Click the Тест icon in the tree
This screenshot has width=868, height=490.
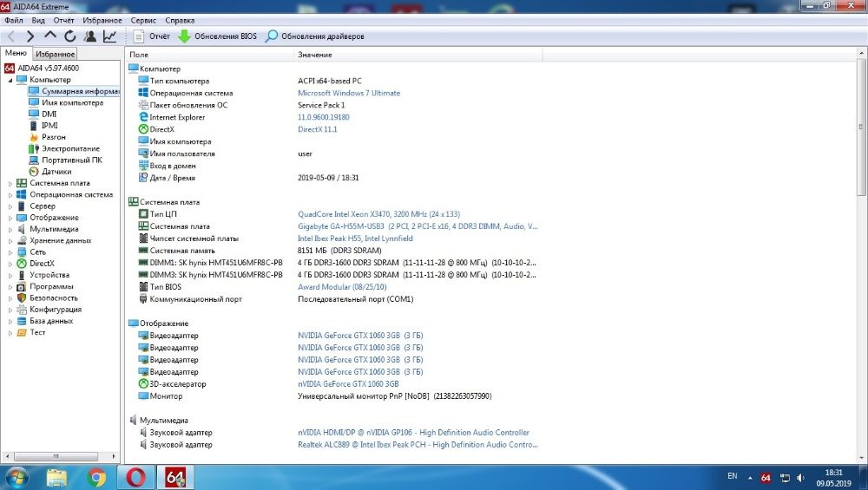[22, 333]
